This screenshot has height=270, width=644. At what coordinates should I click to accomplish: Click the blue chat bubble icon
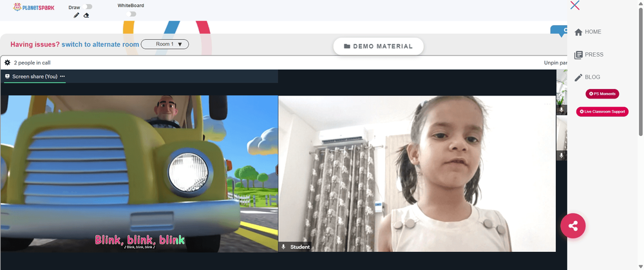[559, 31]
